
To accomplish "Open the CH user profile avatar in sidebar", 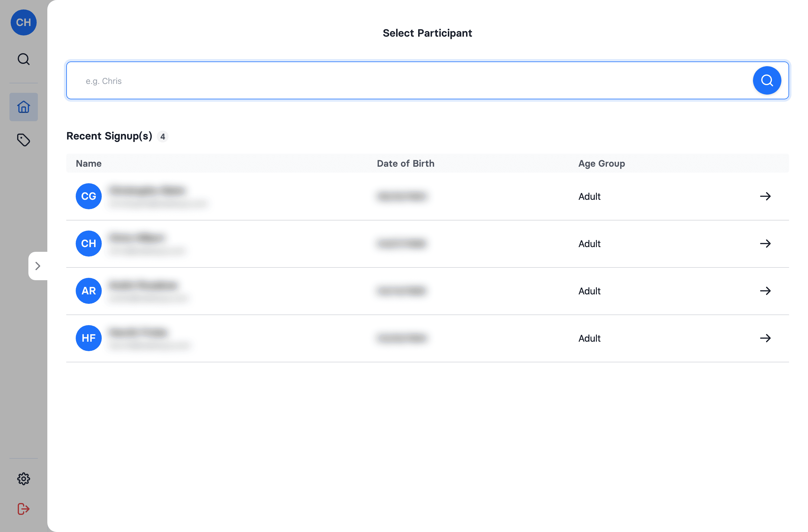I will point(23,22).
